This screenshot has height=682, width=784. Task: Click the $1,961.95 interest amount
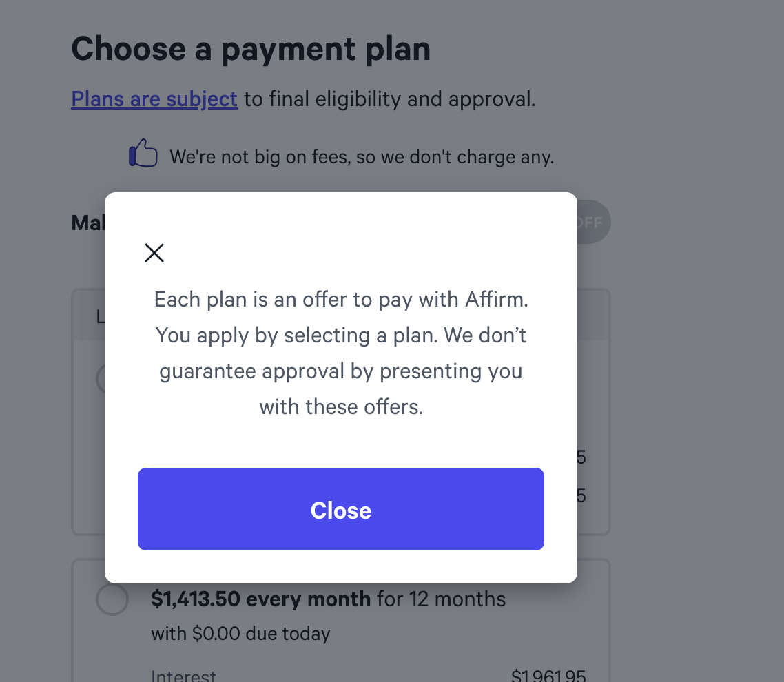548,675
